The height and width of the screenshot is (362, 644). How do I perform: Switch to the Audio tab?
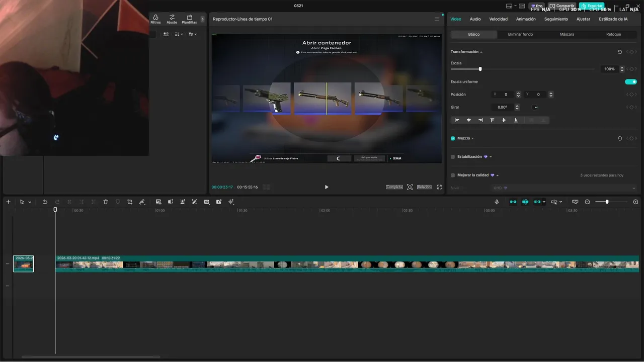coord(475,19)
